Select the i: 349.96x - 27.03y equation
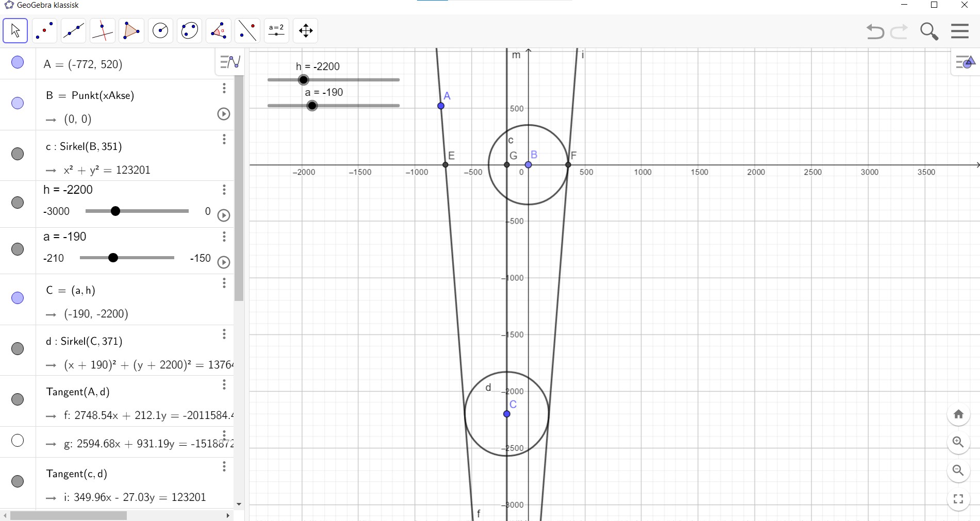Viewport: 980px width, 521px height. pyautogui.click(x=135, y=497)
